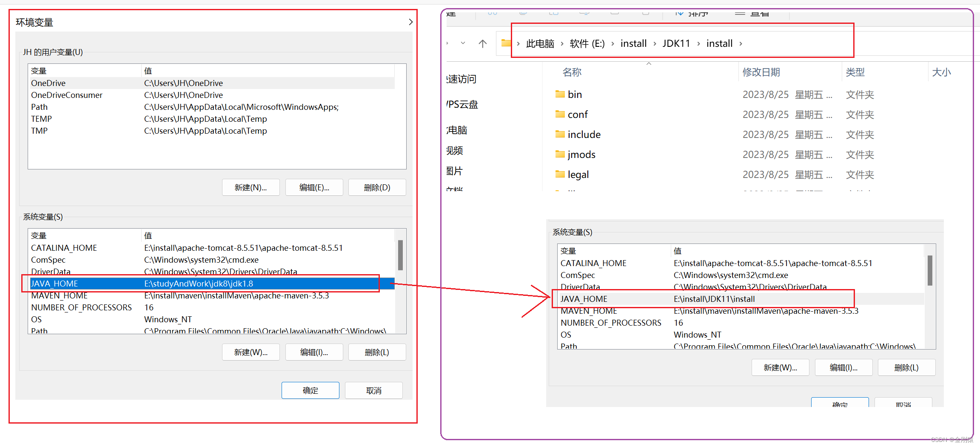Open the bin folder by its name
980x447 pixels.
[575, 95]
